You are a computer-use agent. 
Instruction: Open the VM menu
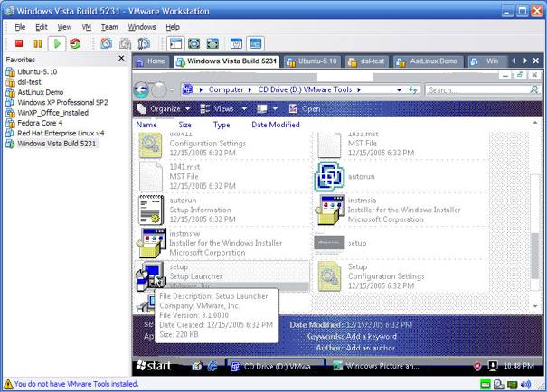coord(87,27)
